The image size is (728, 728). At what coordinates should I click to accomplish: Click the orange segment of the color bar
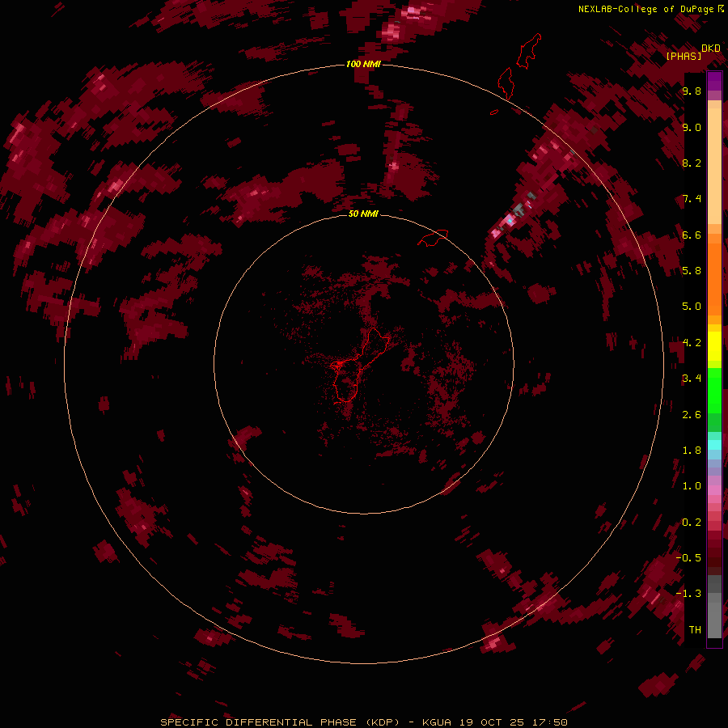point(714,280)
